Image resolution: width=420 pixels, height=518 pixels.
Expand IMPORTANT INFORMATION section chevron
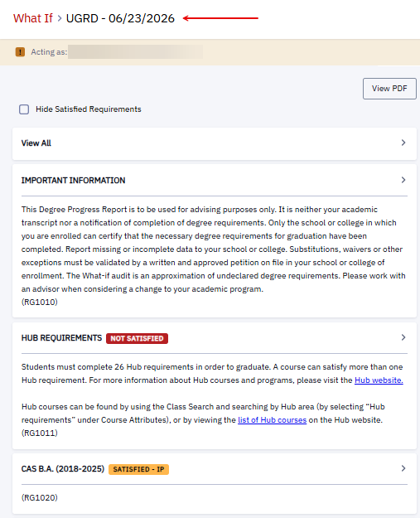tap(403, 180)
